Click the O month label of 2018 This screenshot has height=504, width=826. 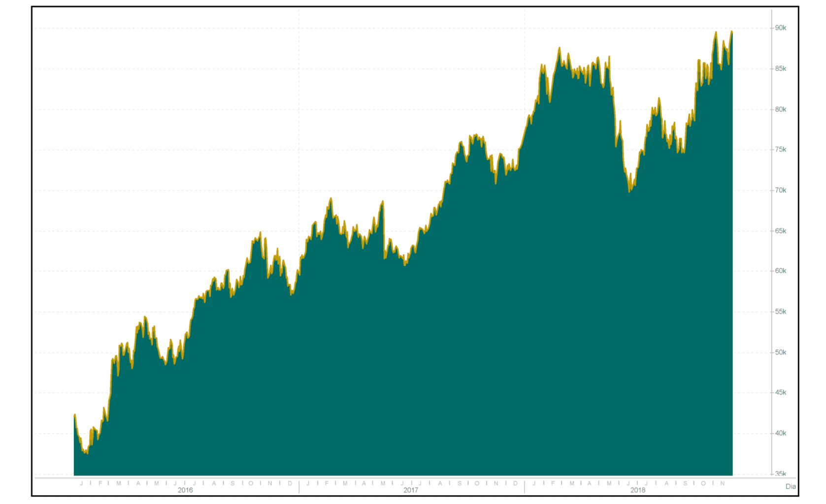point(703,483)
